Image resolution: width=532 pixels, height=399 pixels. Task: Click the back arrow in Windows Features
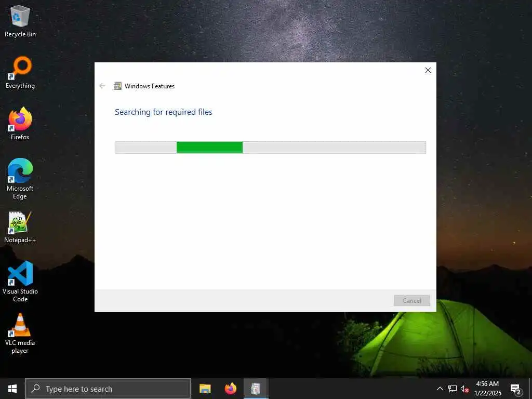pos(102,86)
